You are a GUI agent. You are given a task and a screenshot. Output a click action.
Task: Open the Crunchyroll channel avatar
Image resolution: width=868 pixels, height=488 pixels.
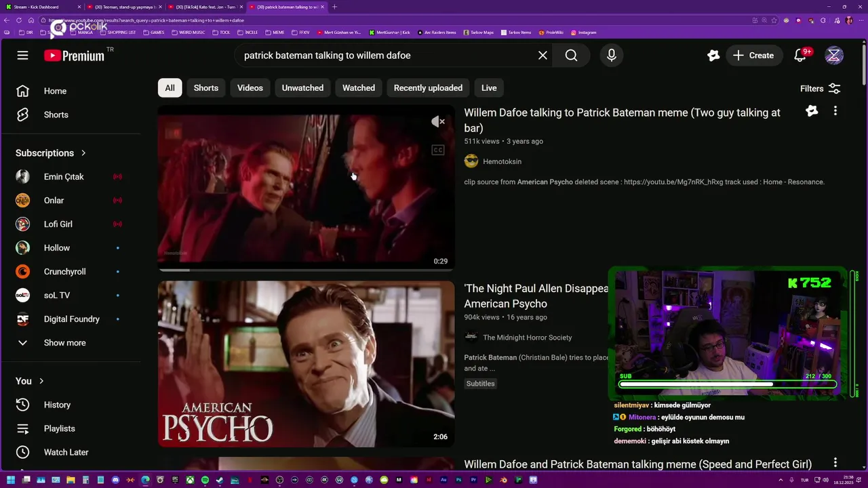22,272
